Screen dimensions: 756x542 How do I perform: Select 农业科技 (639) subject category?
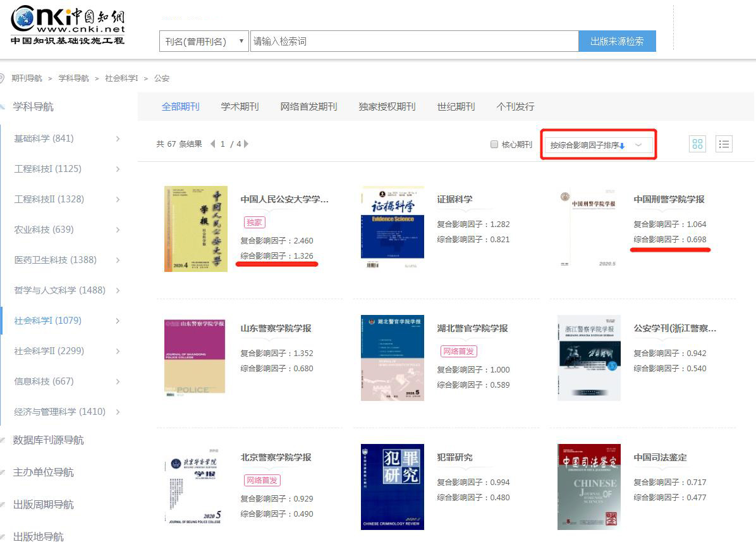click(x=44, y=230)
